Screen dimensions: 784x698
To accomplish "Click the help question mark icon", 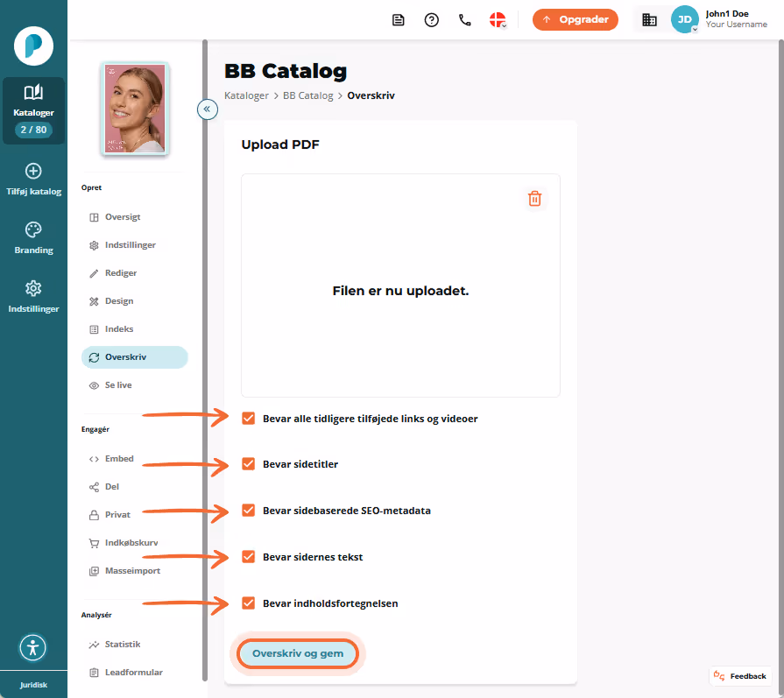I will point(432,20).
